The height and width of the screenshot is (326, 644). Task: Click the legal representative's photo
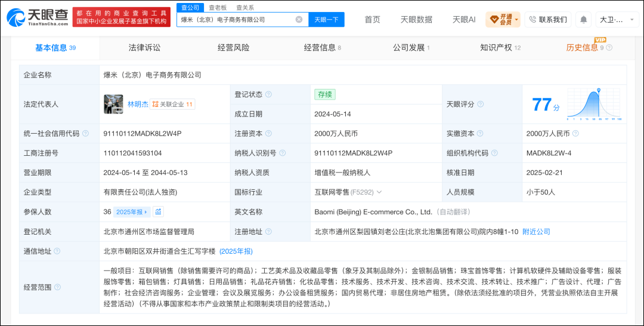113,104
